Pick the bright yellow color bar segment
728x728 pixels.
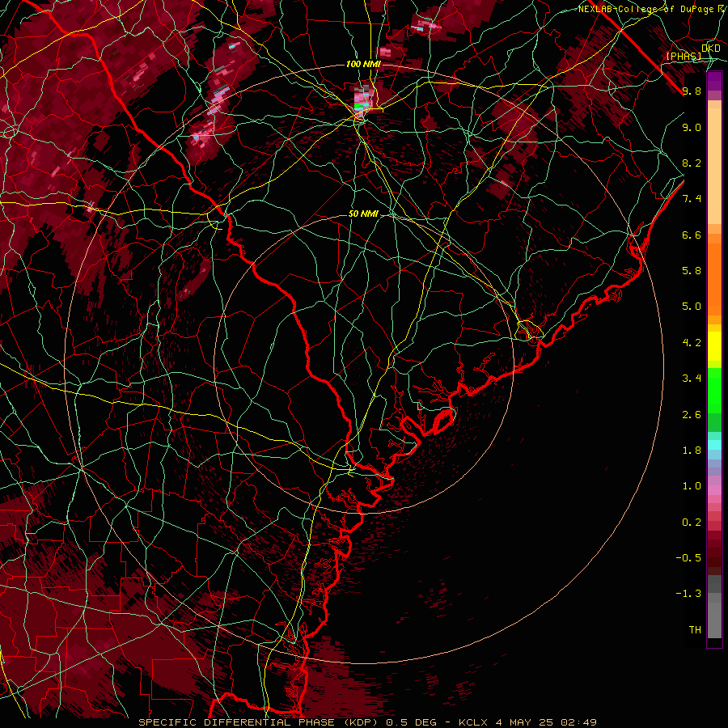point(714,346)
